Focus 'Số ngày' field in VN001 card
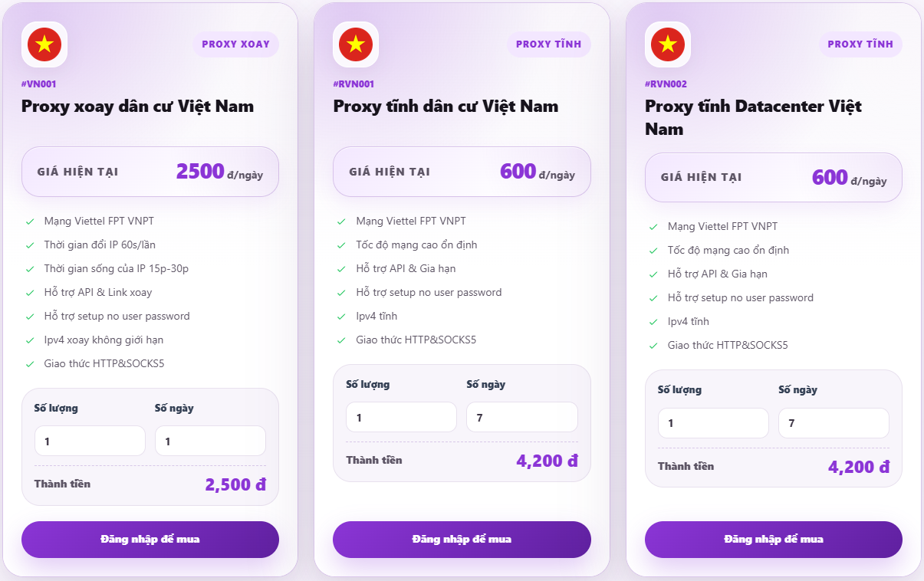924x581 pixels. pos(210,441)
